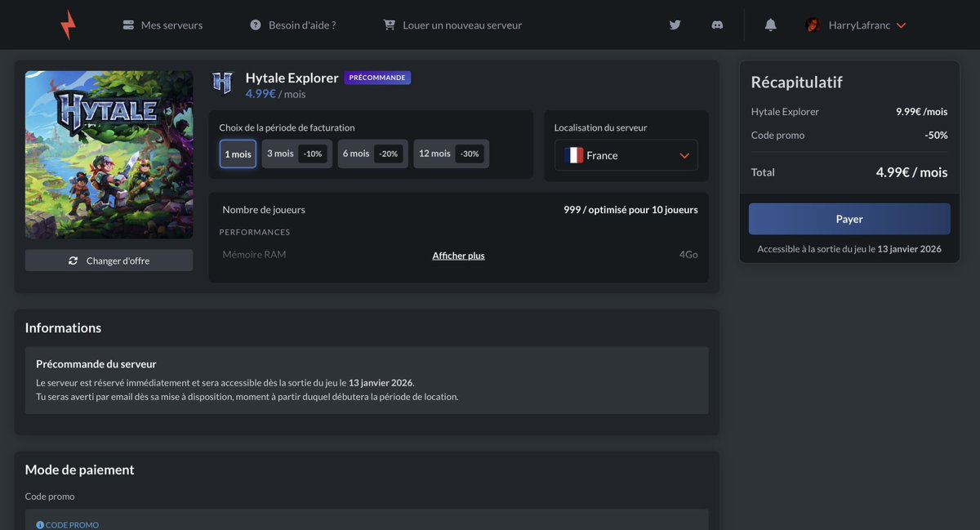Click the Afficher plus link

pyautogui.click(x=458, y=256)
